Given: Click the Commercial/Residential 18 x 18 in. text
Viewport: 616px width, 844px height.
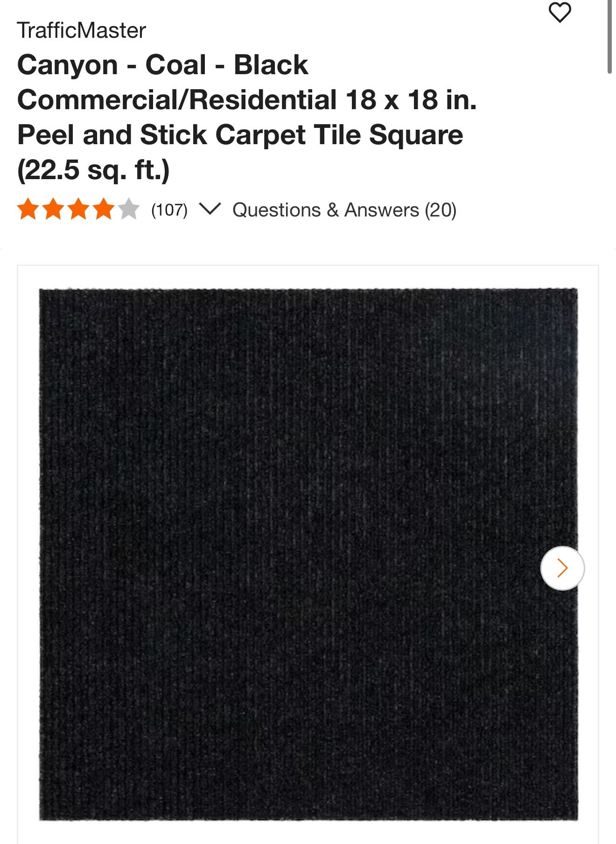Looking at the screenshot, I should [247, 100].
